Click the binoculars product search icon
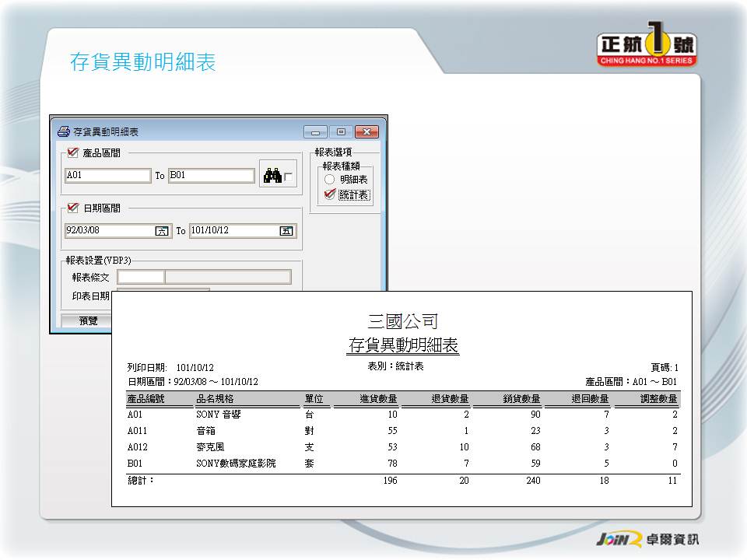The width and height of the screenshot is (747, 560). 272,177
